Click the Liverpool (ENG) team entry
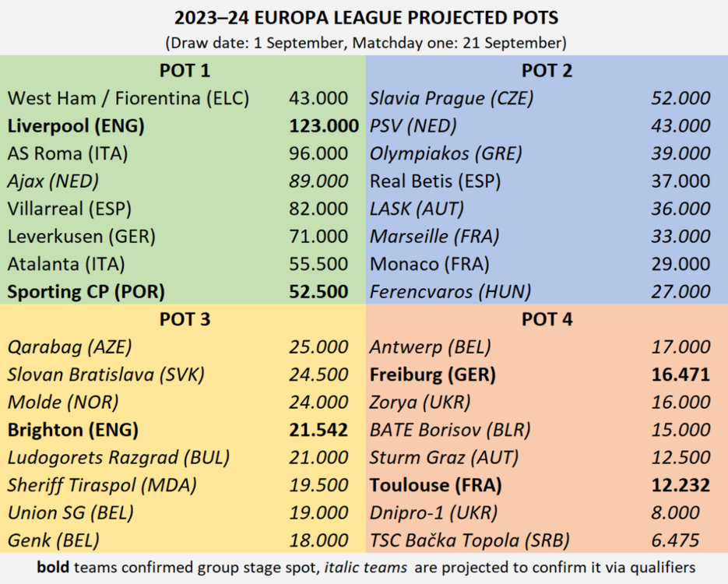 76,125
